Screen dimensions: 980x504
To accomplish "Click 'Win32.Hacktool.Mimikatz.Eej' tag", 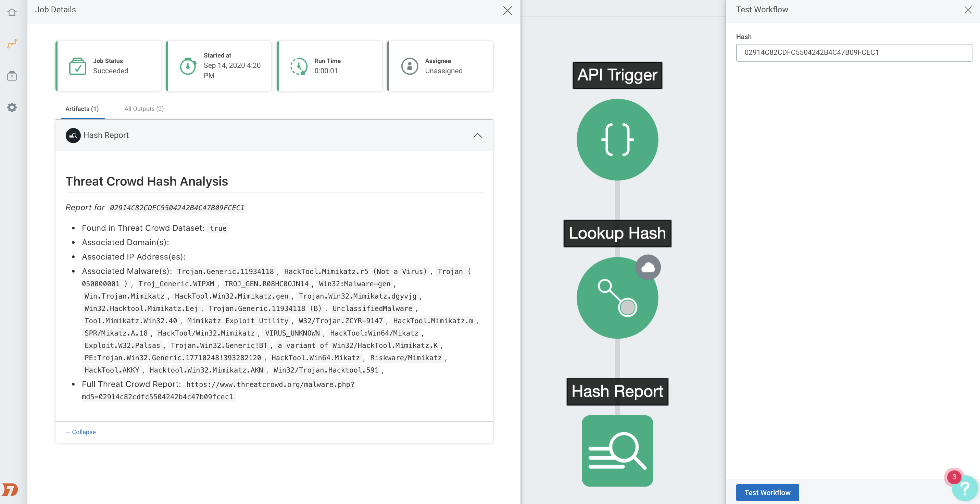I will pyautogui.click(x=141, y=308).
